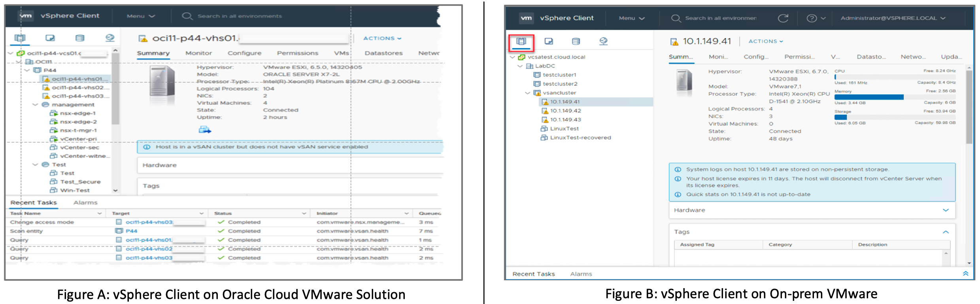The width and height of the screenshot is (980, 304).
Task: Switch to Configure tab in Figure A
Action: 244,53
